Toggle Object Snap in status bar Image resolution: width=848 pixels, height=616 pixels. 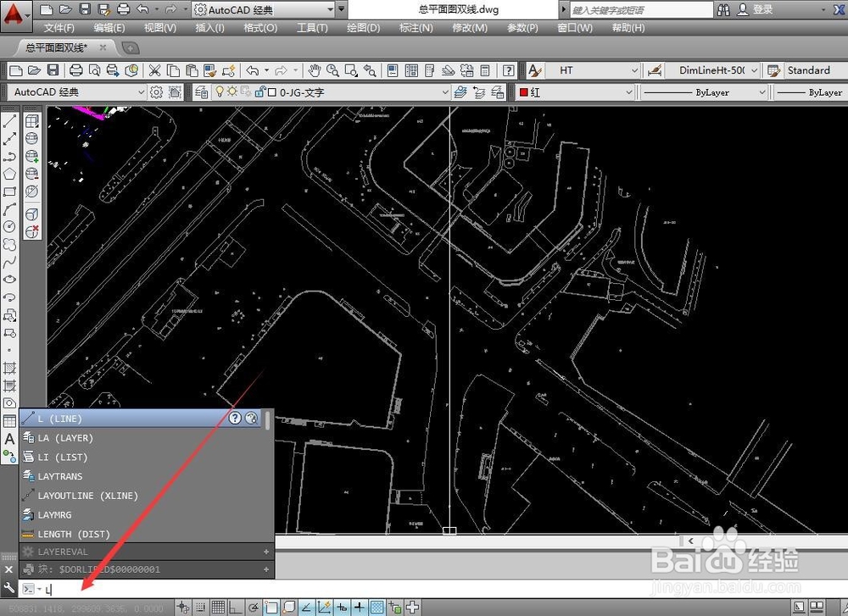click(271, 608)
